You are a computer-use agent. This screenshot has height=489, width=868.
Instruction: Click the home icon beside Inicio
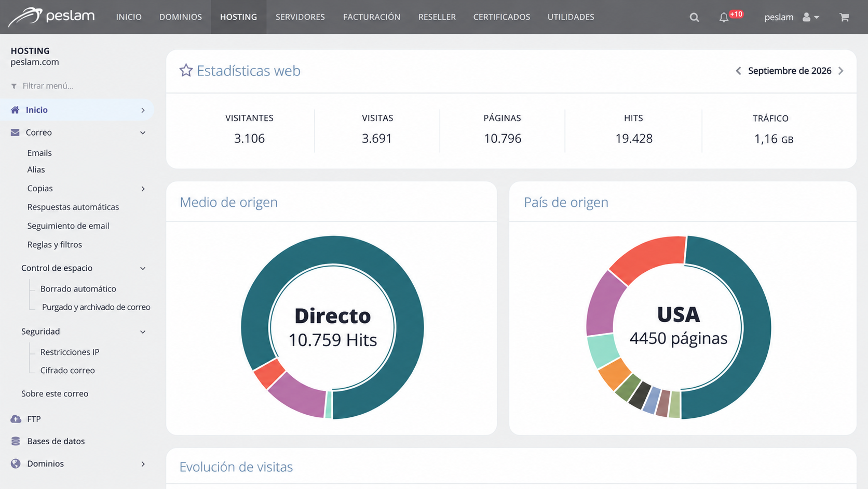(15, 110)
